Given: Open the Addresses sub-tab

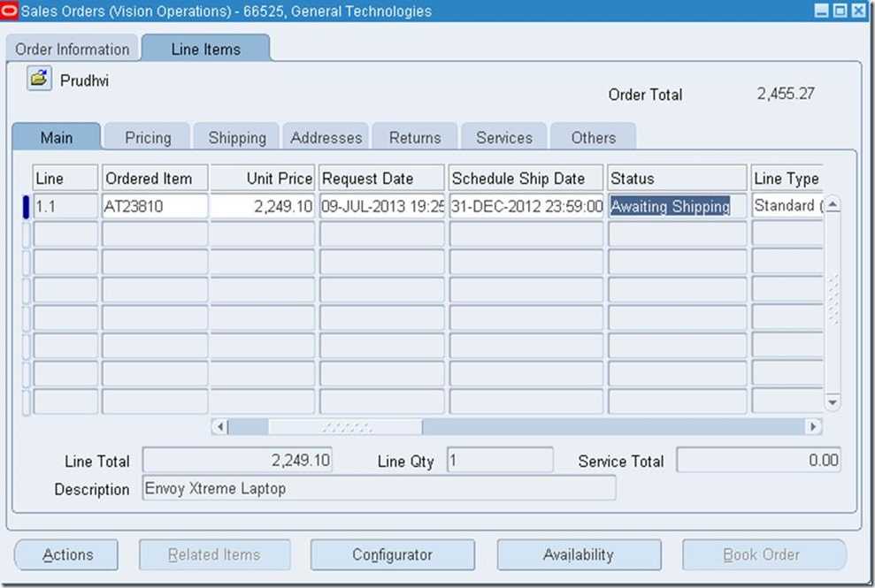Looking at the screenshot, I should pyautogui.click(x=326, y=137).
